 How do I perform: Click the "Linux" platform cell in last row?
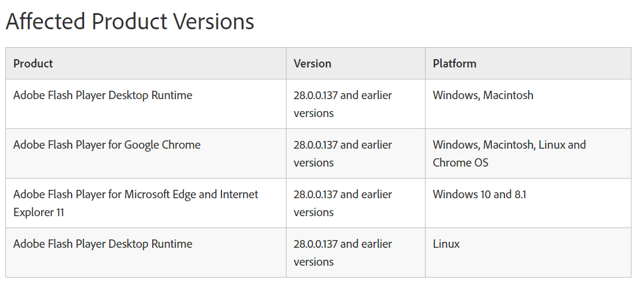(446, 244)
